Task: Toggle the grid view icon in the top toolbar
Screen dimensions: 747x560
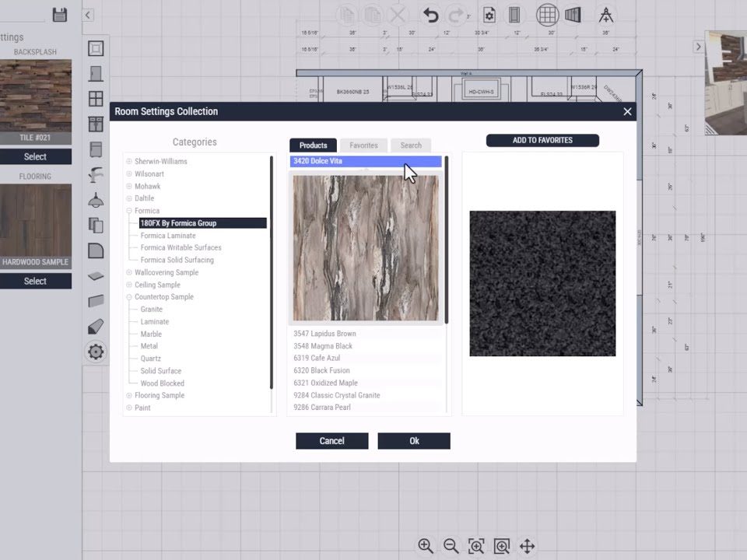Action: 547,15
